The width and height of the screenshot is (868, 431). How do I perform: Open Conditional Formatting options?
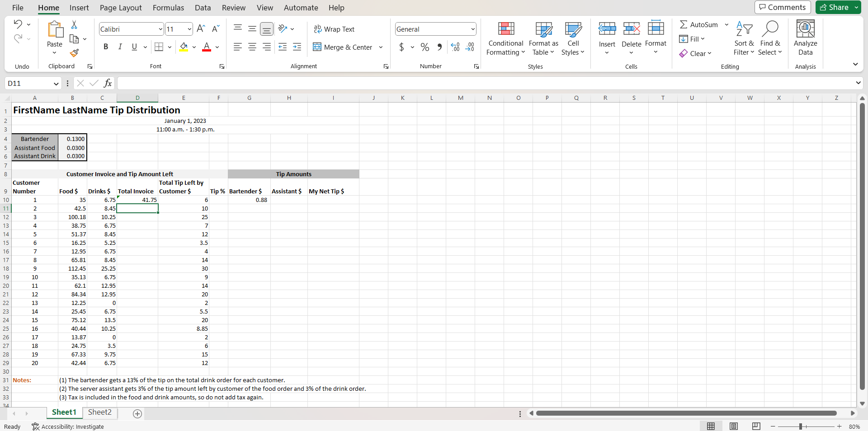[505, 38]
